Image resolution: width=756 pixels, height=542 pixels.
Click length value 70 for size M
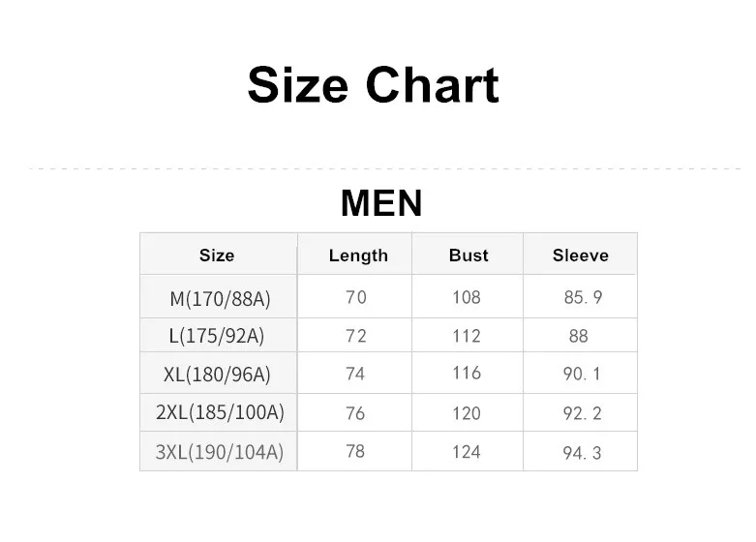pyautogui.click(x=355, y=296)
